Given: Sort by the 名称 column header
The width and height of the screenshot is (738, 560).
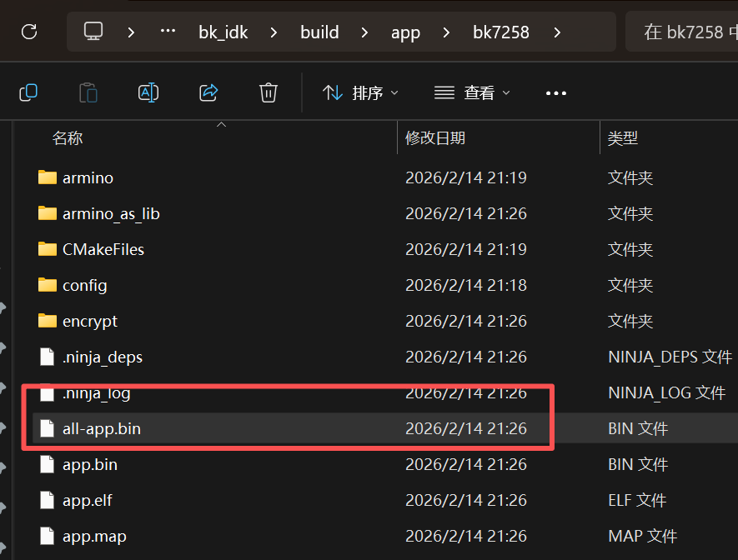Looking at the screenshot, I should 68,137.
